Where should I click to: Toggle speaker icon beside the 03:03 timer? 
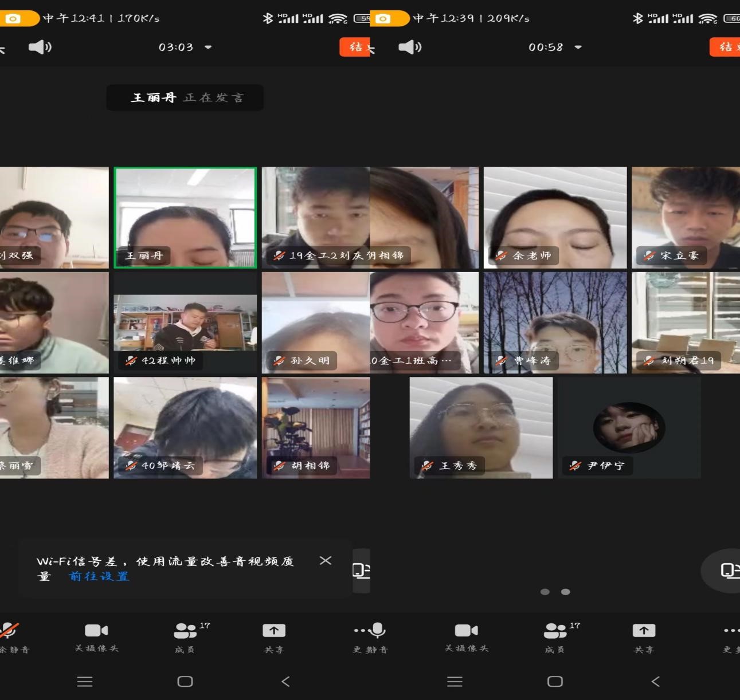tap(40, 47)
